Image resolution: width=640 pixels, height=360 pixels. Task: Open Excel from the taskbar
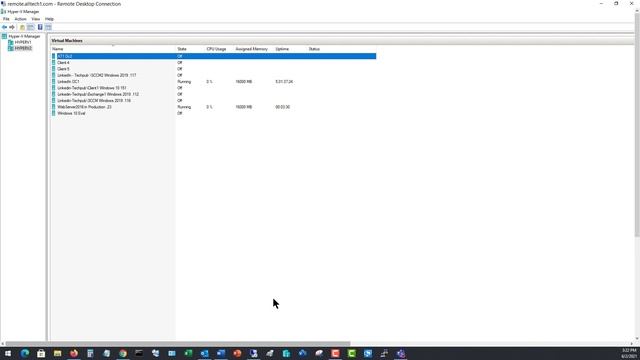click(x=188, y=353)
